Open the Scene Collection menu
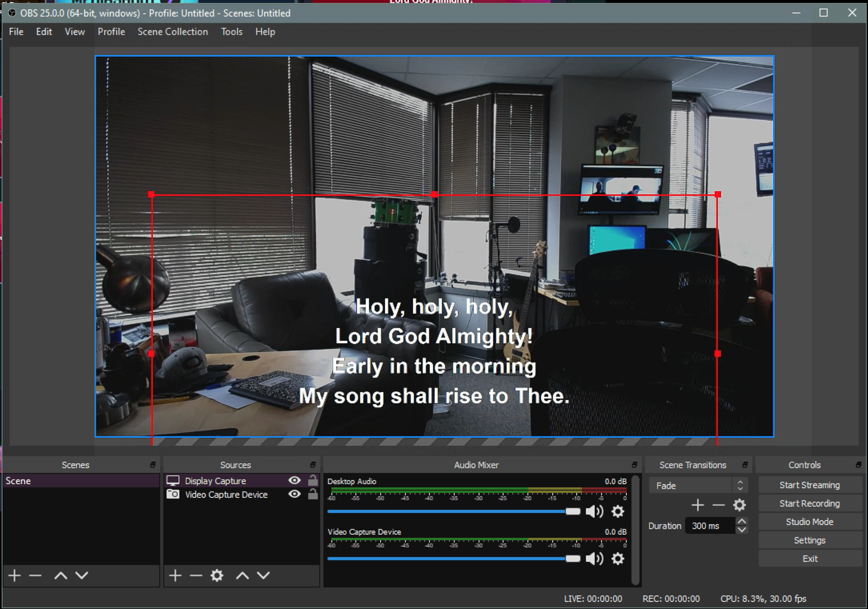 click(x=172, y=32)
